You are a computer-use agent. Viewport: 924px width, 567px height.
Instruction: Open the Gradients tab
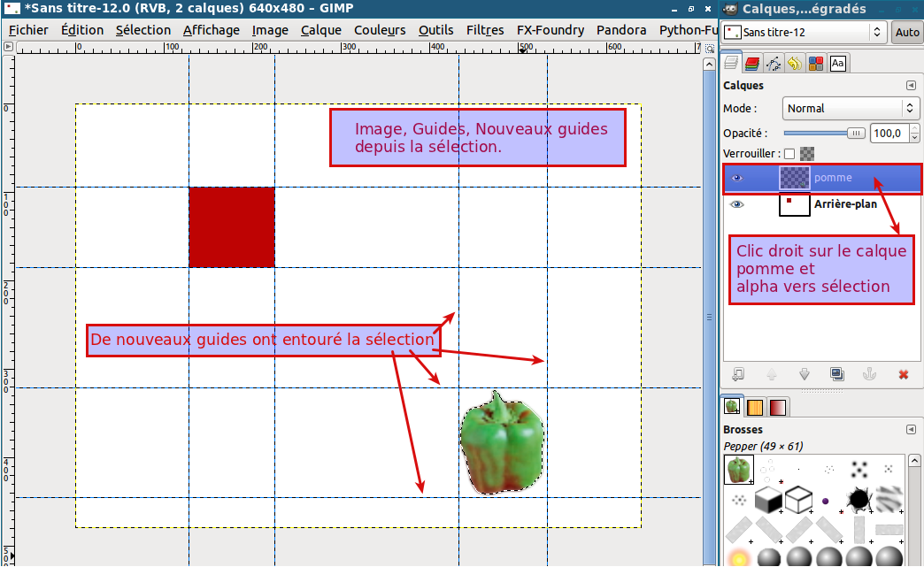pyautogui.click(x=777, y=407)
